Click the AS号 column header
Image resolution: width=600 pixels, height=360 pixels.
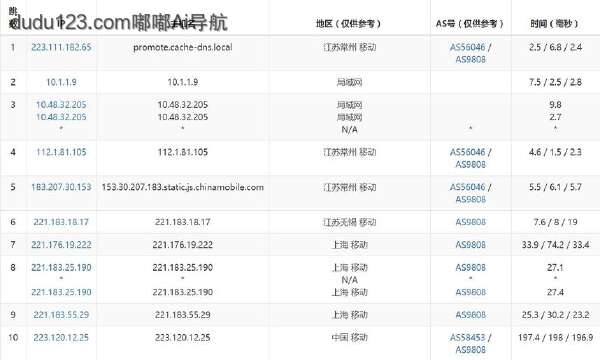point(470,24)
